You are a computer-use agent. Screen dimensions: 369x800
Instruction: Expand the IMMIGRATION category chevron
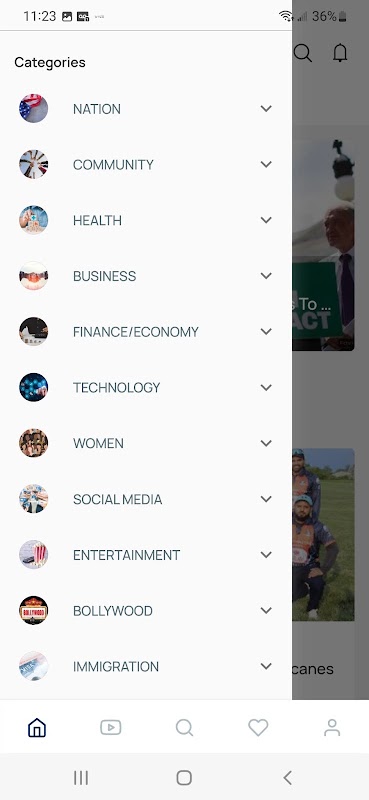point(266,666)
